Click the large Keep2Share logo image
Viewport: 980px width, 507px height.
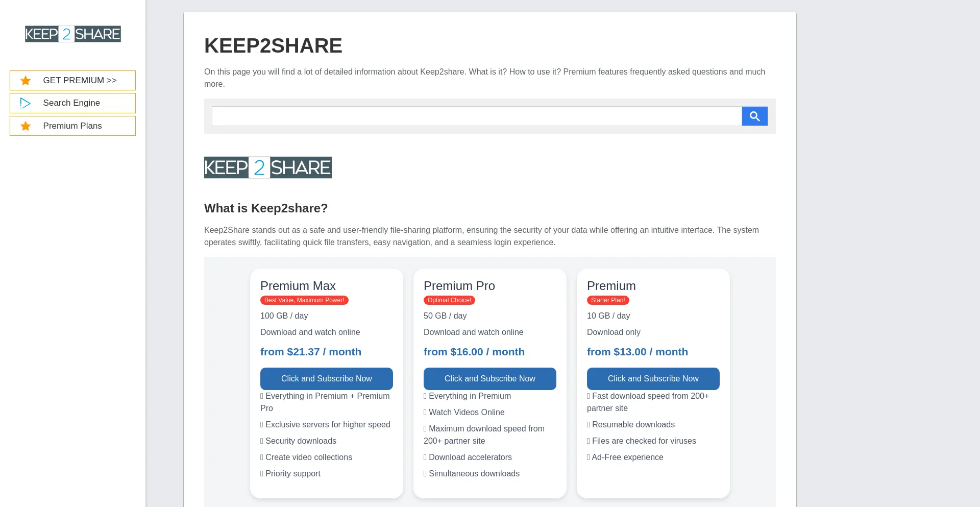tap(268, 167)
